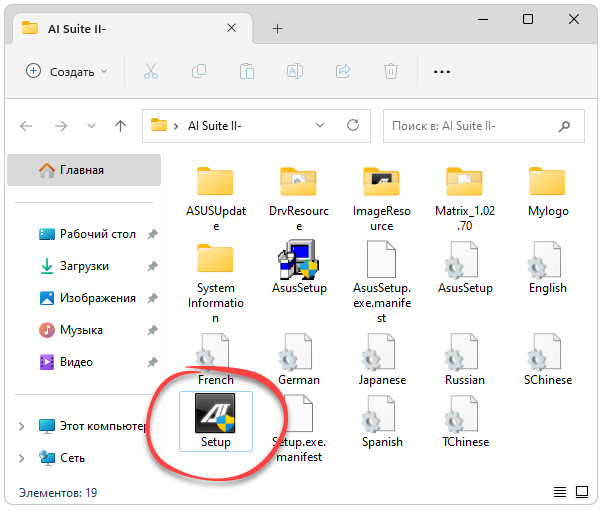
Task: Select the French language file
Action: [215, 359]
